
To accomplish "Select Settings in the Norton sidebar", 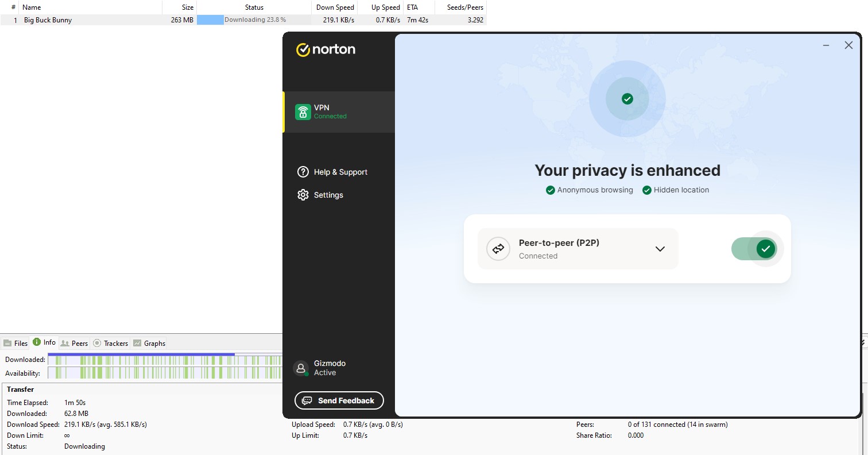I will pos(328,195).
